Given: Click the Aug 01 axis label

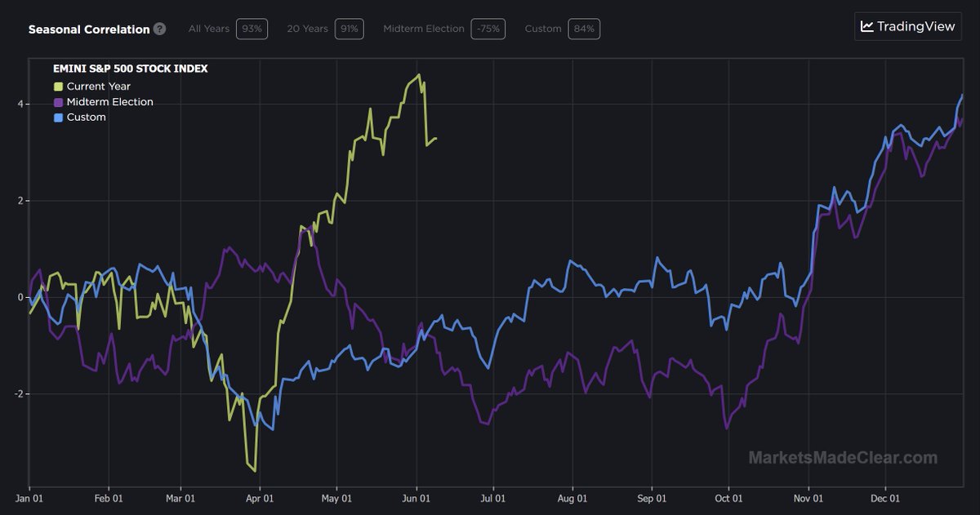Looking at the screenshot, I should pos(572,498).
